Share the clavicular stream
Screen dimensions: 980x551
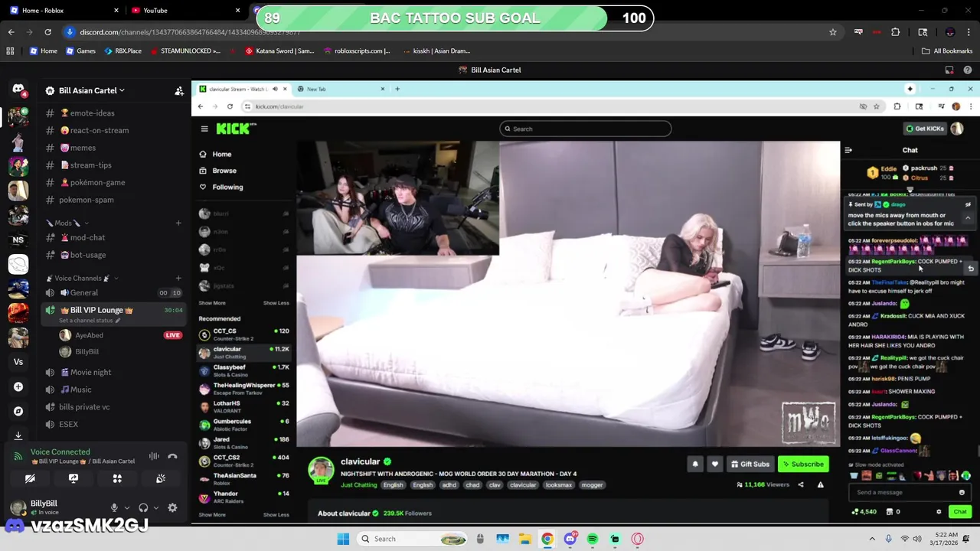801,484
